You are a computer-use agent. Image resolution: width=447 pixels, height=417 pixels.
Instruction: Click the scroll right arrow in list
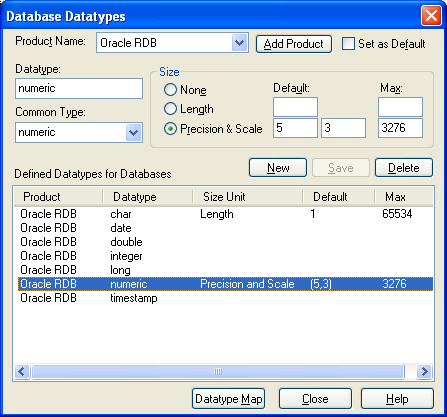pyautogui.click(x=424, y=371)
